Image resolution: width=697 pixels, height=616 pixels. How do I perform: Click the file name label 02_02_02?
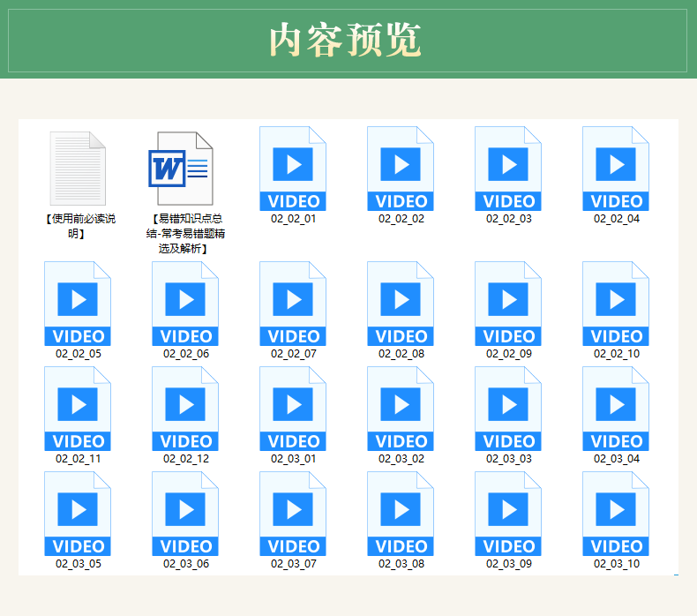click(401, 219)
